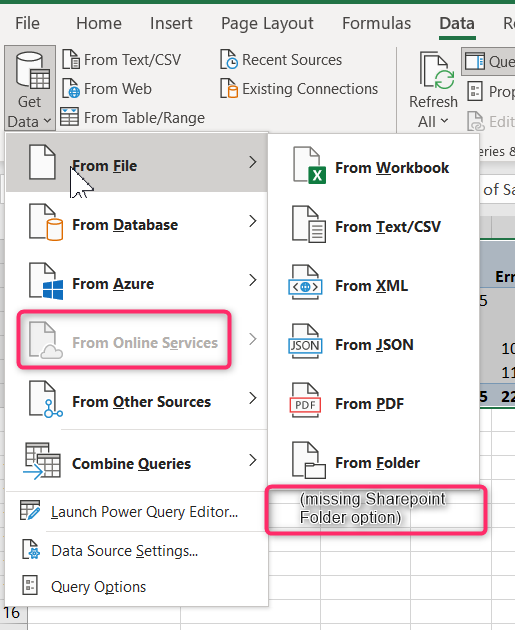Click the Query Options icon

point(30,585)
